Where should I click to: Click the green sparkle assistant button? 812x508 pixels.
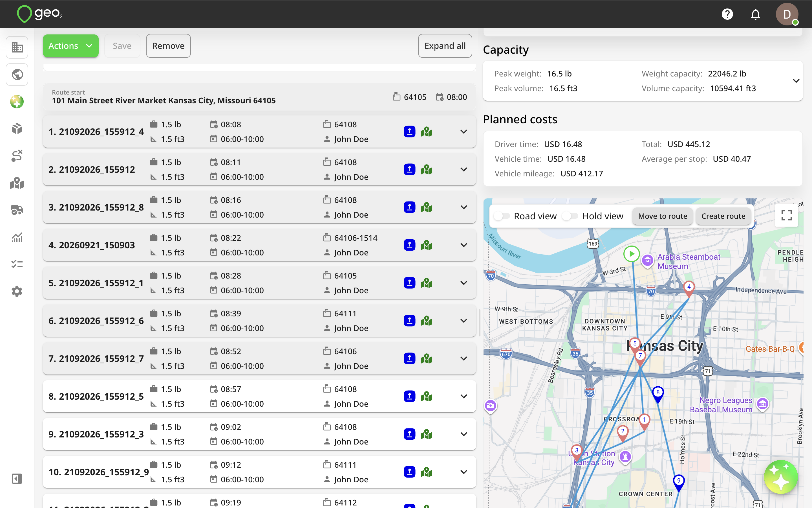coord(780,477)
